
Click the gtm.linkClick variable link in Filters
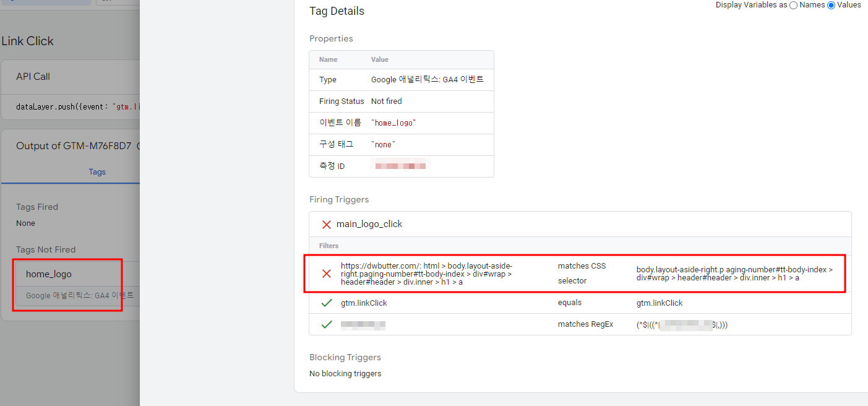tap(364, 303)
